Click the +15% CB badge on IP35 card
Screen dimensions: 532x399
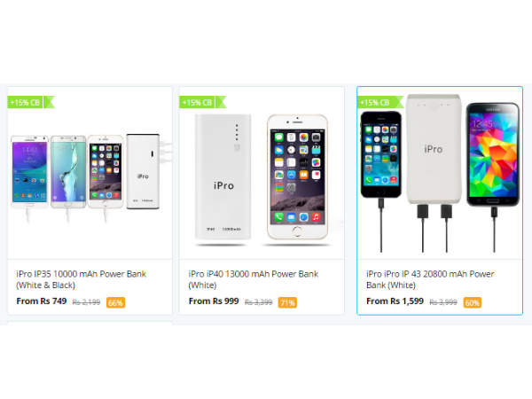31,102
